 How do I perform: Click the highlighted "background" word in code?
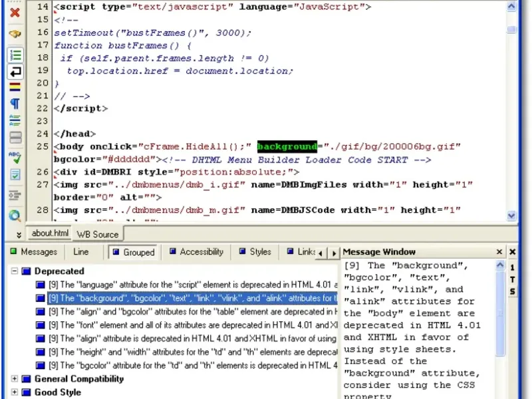[287, 146]
